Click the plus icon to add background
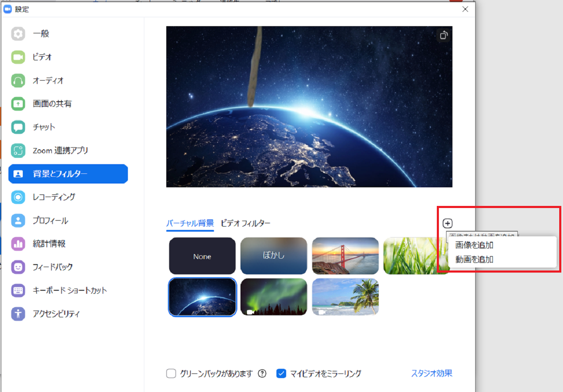 pos(447,223)
